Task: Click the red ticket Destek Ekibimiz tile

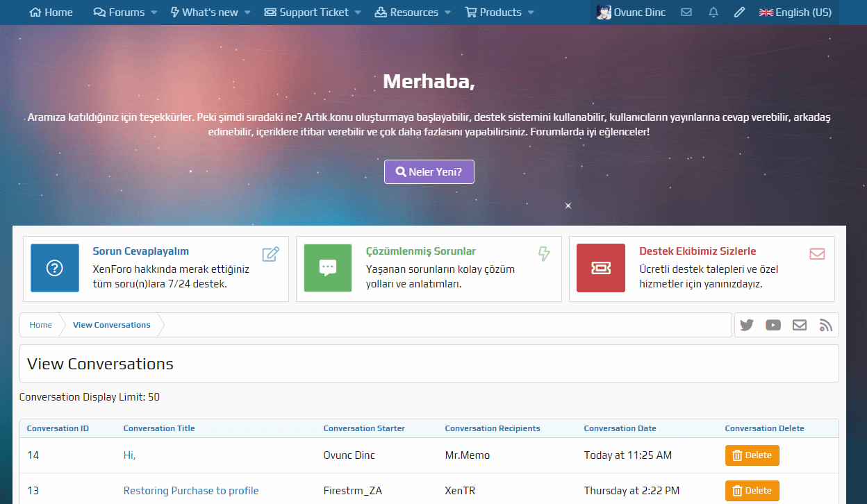Action: tap(601, 268)
